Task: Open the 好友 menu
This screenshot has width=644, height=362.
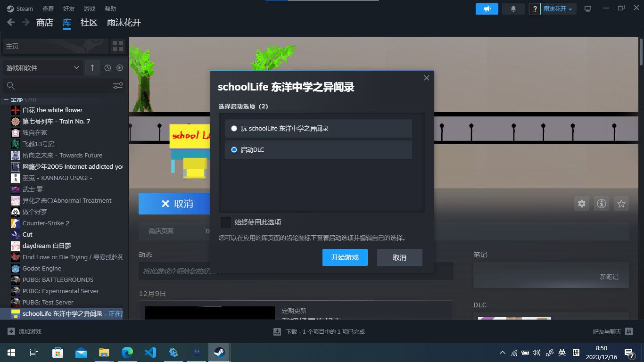Action: pos(69,9)
